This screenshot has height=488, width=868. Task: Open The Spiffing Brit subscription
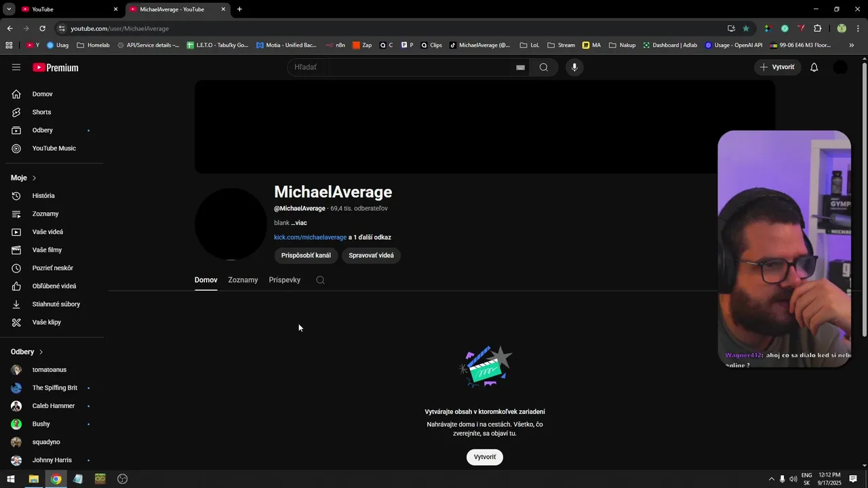tap(54, 388)
